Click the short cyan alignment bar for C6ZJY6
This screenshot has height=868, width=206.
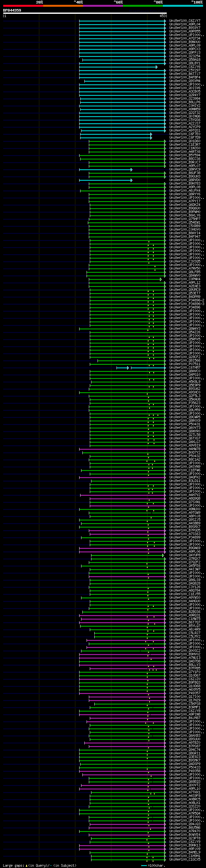point(118,67)
